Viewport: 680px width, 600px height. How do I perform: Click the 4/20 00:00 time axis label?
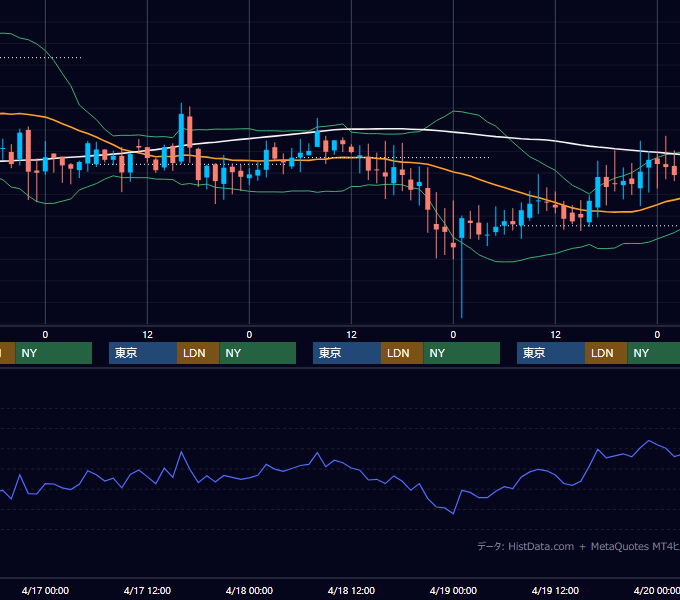coord(657,590)
